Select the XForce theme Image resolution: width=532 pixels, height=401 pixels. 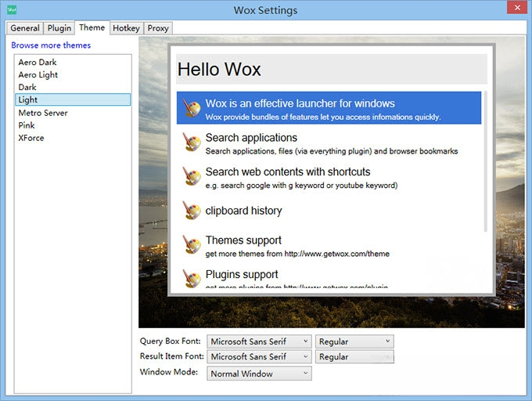[73, 138]
